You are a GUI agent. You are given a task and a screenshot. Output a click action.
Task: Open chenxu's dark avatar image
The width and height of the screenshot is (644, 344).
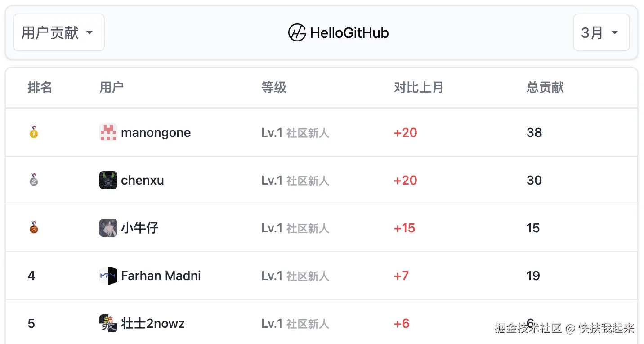pos(108,180)
